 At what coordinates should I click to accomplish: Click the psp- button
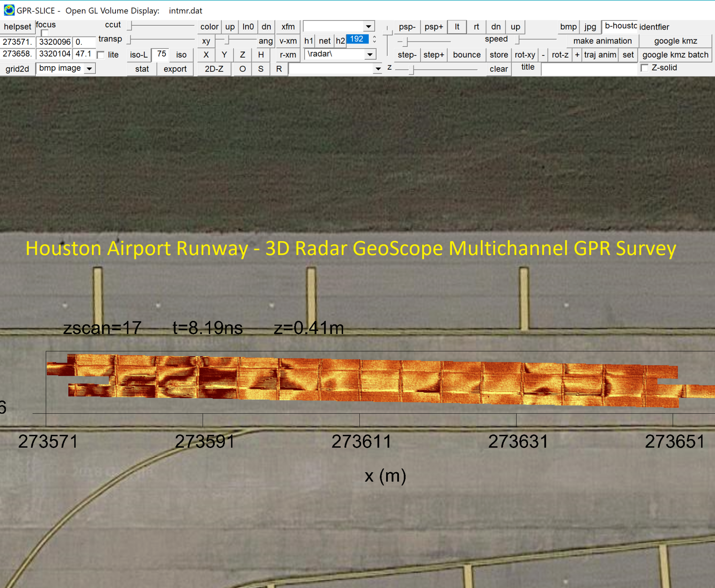tap(407, 27)
